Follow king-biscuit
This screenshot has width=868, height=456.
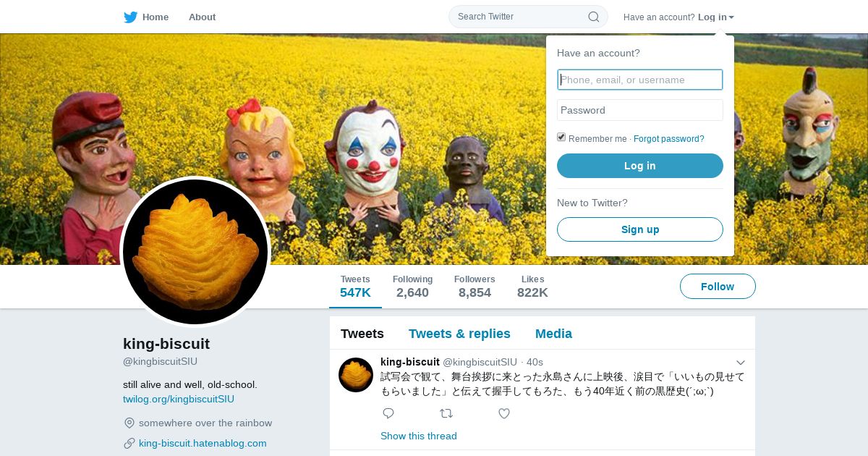tap(718, 287)
